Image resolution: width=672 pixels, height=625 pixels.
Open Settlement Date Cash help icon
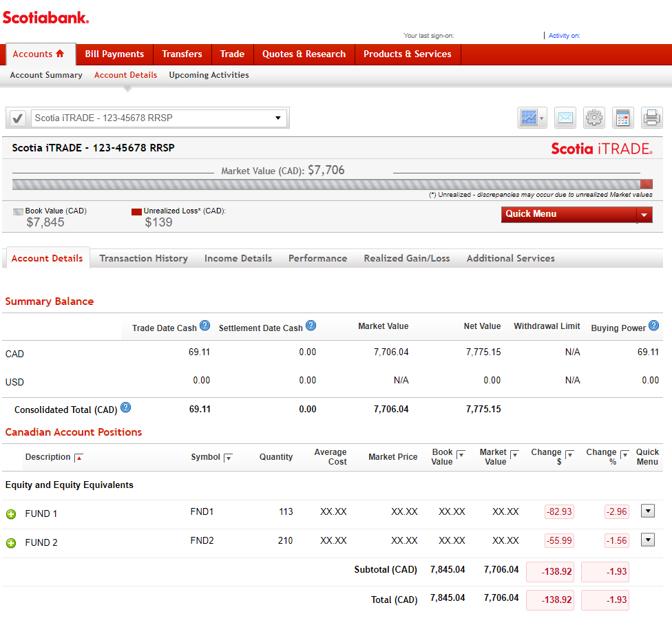(x=311, y=326)
